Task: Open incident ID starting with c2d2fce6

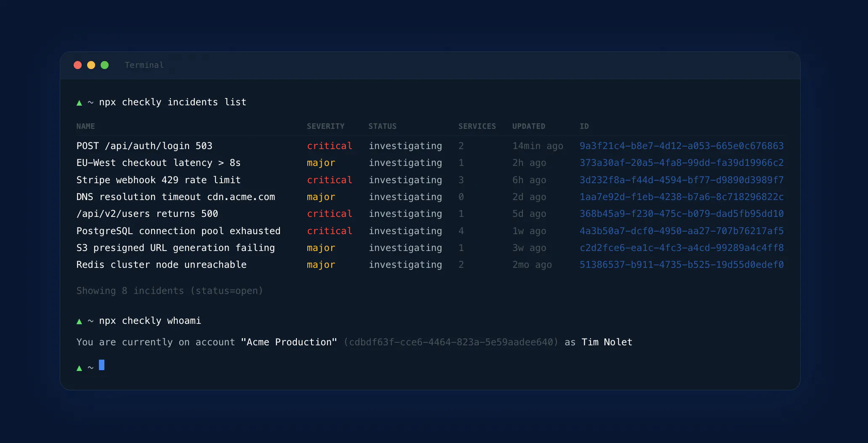Action: [x=681, y=248]
